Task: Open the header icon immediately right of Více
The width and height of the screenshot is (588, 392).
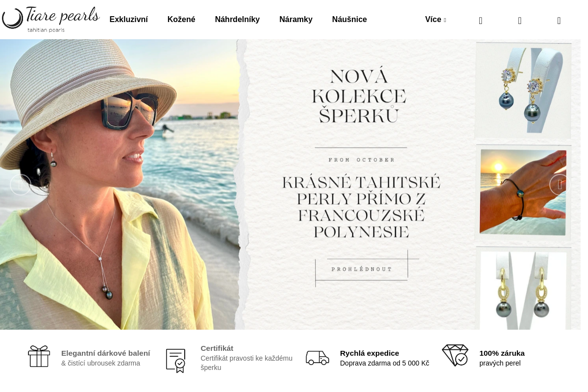Action: click(x=481, y=21)
